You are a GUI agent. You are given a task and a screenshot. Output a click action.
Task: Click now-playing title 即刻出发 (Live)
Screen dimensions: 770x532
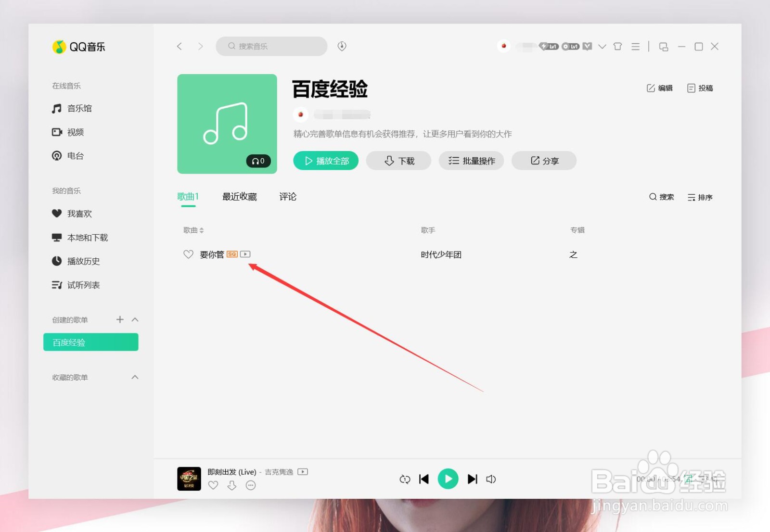point(232,472)
